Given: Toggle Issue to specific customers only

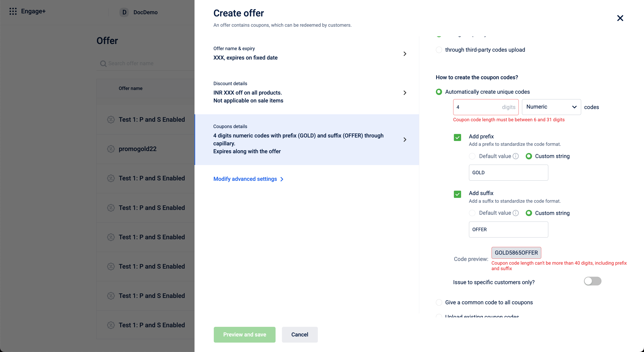Looking at the screenshot, I should (592, 281).
